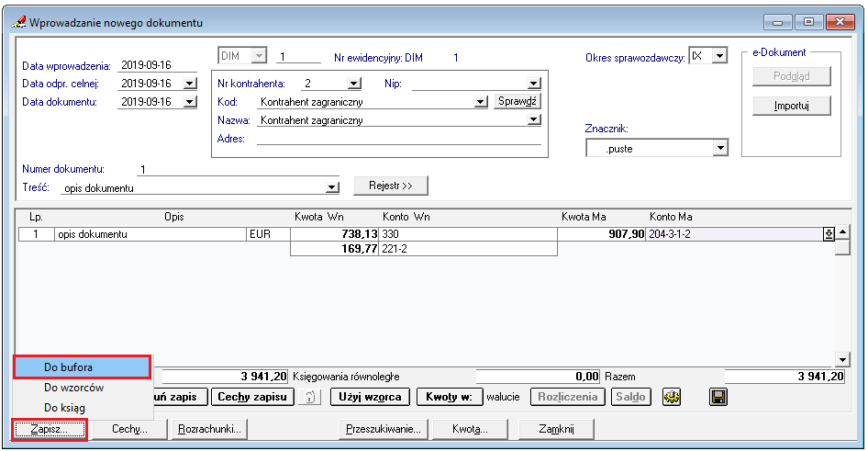Viewport: 868px width, 451px height.
Task: Click the application icon in title bar
Action: (x=18, y=23)
